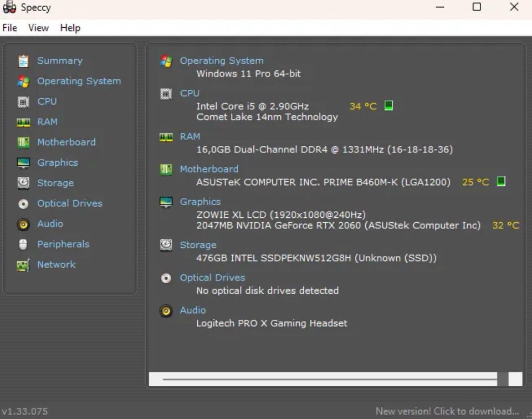Image resolution: width=532 pixels, height=419 pixels.
Task: Click 'Intel Core i5 @ 2.90GHz' text
Action: coord(253,106)
